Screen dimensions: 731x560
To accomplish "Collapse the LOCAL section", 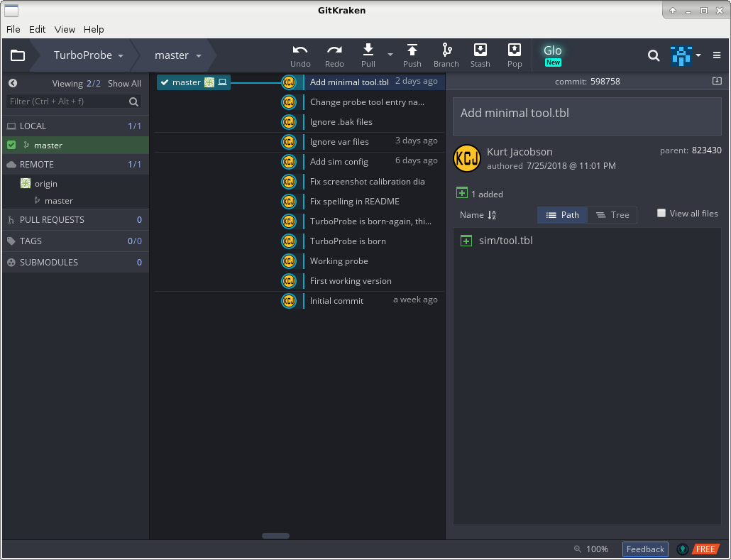I will 75,126.
